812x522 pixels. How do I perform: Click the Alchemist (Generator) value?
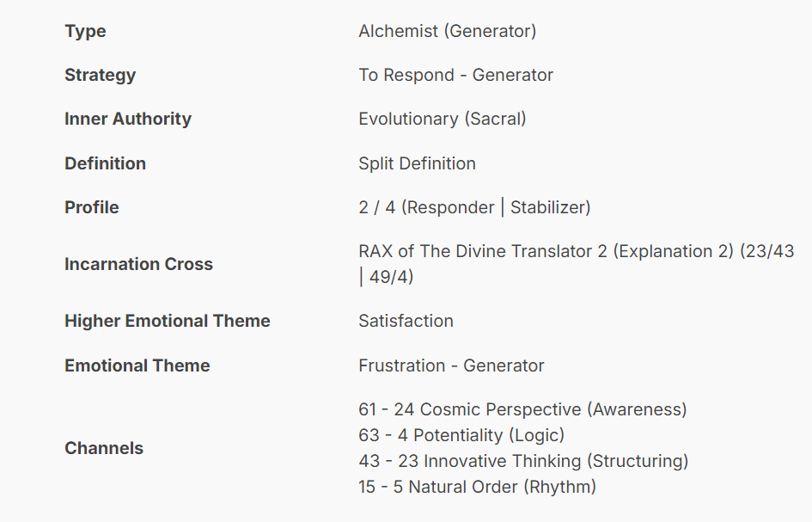(x=447, y=31)
